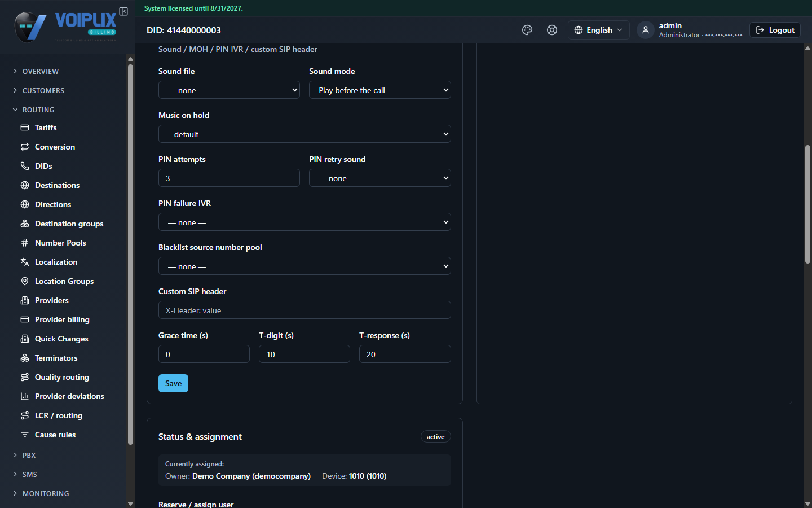Open Blacklist source number pool dropdown
The width and height of the screenshot is (812, 508).
pos(304,266)
